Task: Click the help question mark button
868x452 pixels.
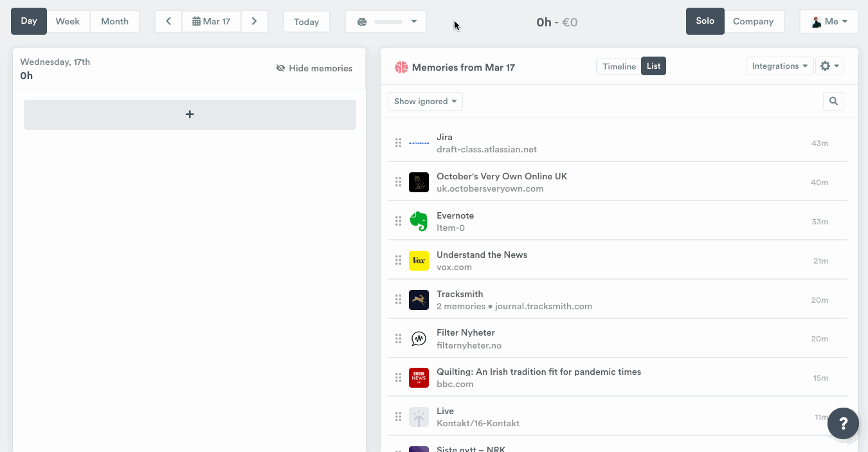Action: pos(843,424)
